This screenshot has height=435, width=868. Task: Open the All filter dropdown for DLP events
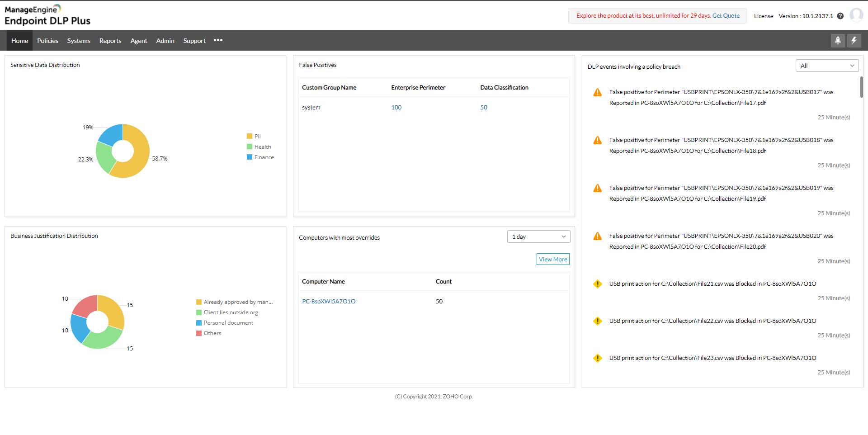pyautogui.click(x=827, y=65)
